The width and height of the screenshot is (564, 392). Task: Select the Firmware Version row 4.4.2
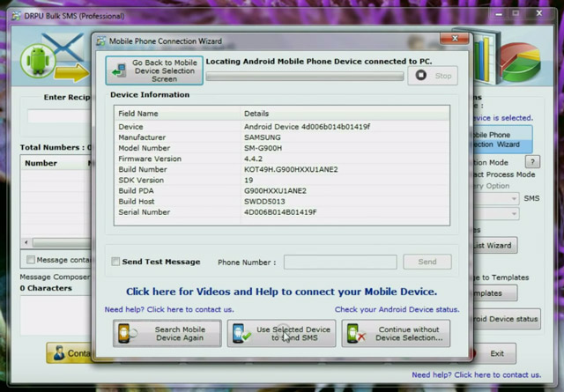coord(282,159)
